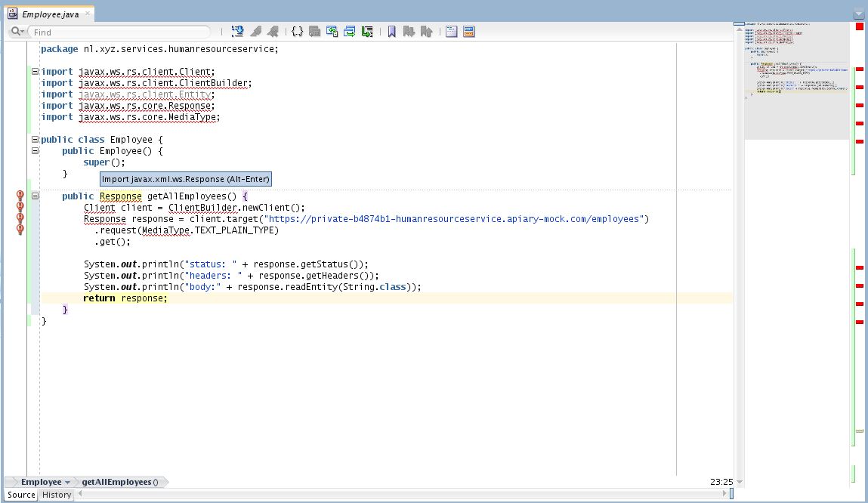Switch to the History tab
Image resolution: width=868 pixels, height=503 pixels.
coord(57,495)
